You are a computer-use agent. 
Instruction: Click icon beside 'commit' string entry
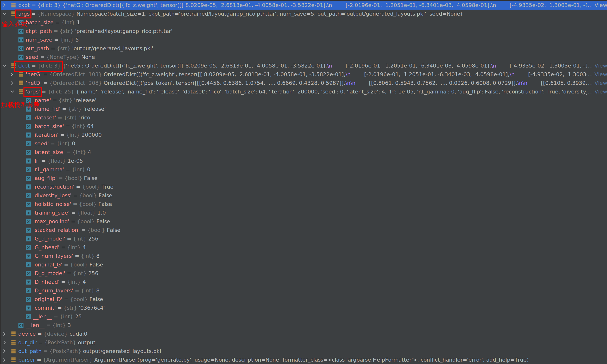click(28, 308)
